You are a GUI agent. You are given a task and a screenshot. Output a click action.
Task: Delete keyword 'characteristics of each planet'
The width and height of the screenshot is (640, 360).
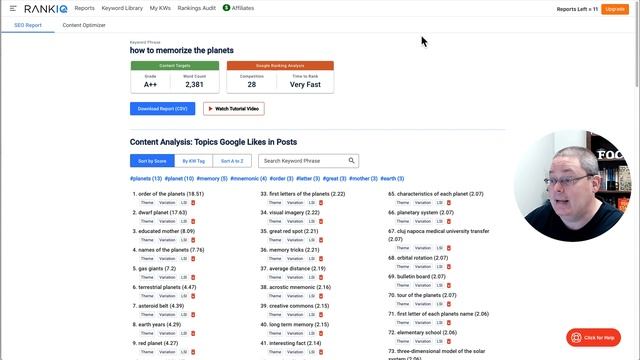click(449, 203)
